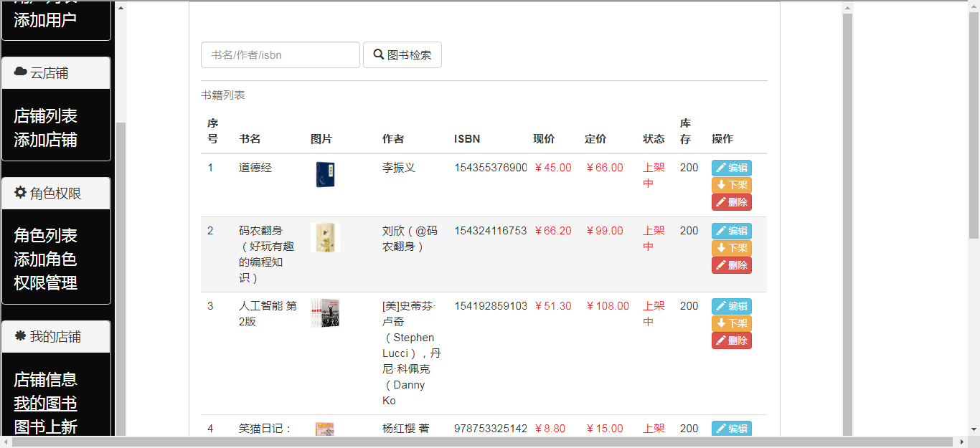
Task: Click the 书名/作者/isbn search field
Action: (281, 55)
